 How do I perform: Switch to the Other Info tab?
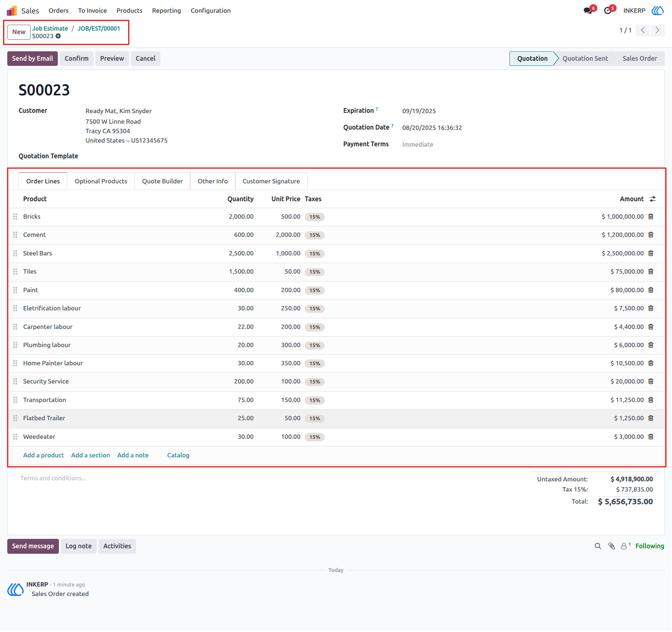[x=213, y=181]
